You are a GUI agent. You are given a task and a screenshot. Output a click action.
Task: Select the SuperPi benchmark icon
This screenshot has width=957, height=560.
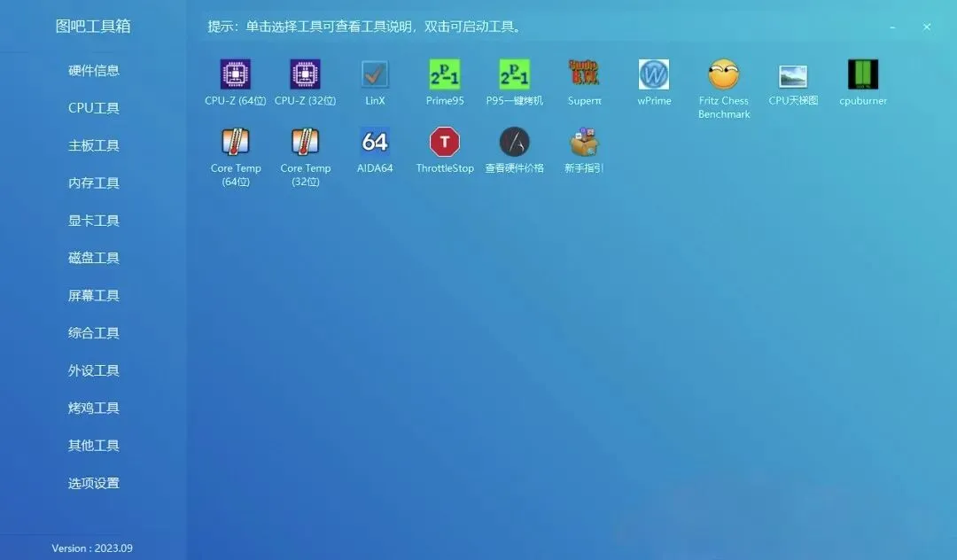584,76
